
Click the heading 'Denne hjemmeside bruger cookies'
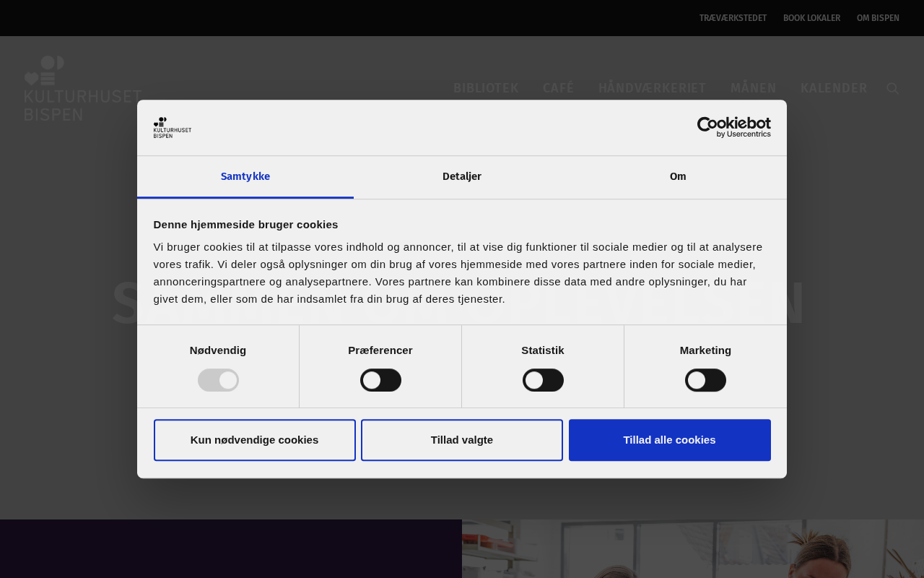246,224
